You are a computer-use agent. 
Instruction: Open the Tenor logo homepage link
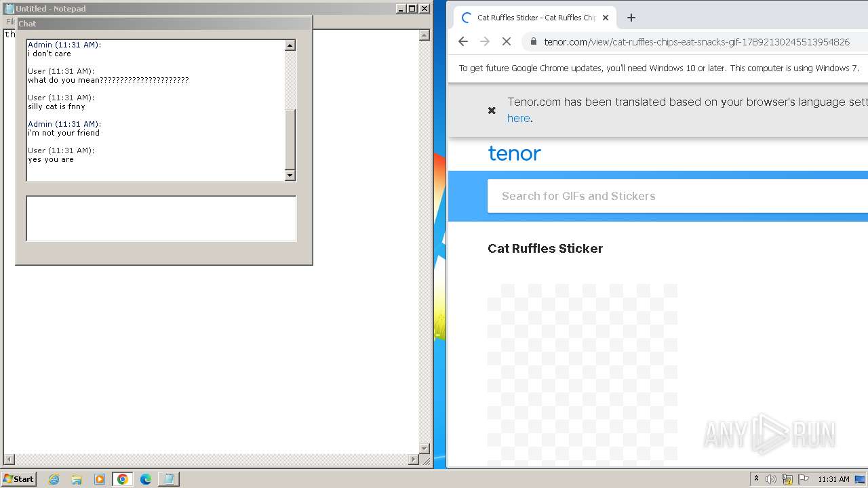(514, 153)
